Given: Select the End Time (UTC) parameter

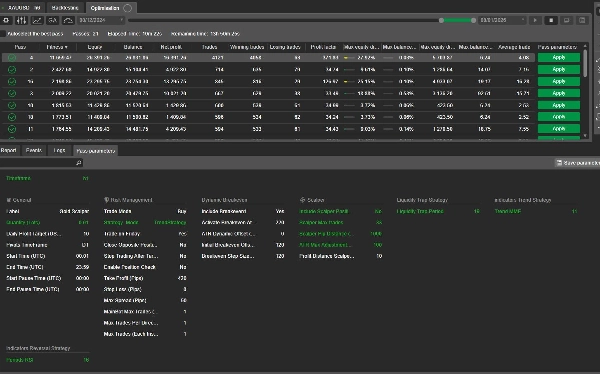Looking at the screenshot, I should pyautogui.click(x=47, y=267).
